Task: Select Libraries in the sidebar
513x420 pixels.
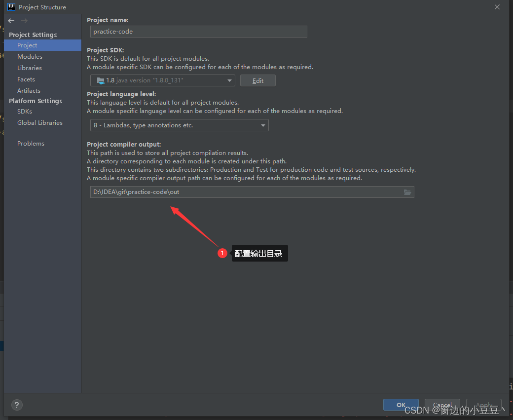Action: tap(30, 68)
